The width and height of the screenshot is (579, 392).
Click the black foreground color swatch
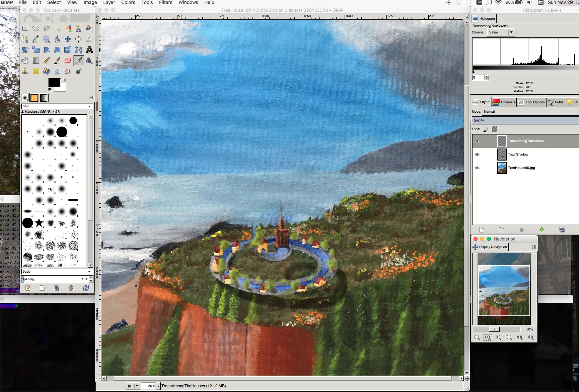pyautogui.click(x=54, y=82)
